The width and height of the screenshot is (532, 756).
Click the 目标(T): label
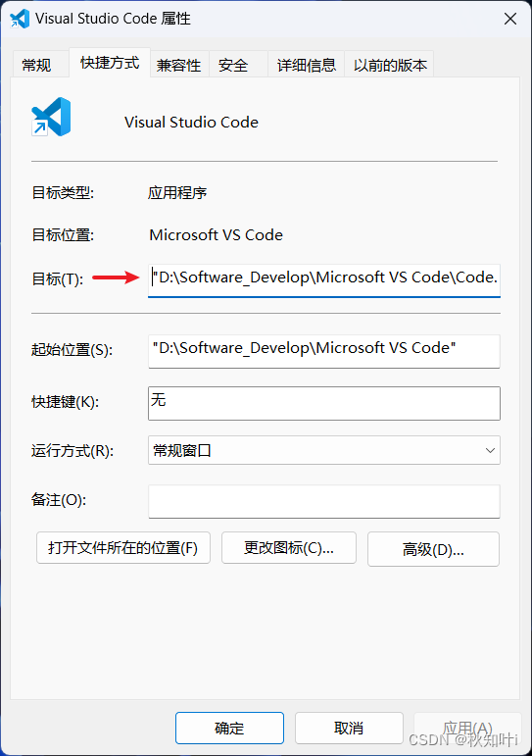(x=58, y=278)
